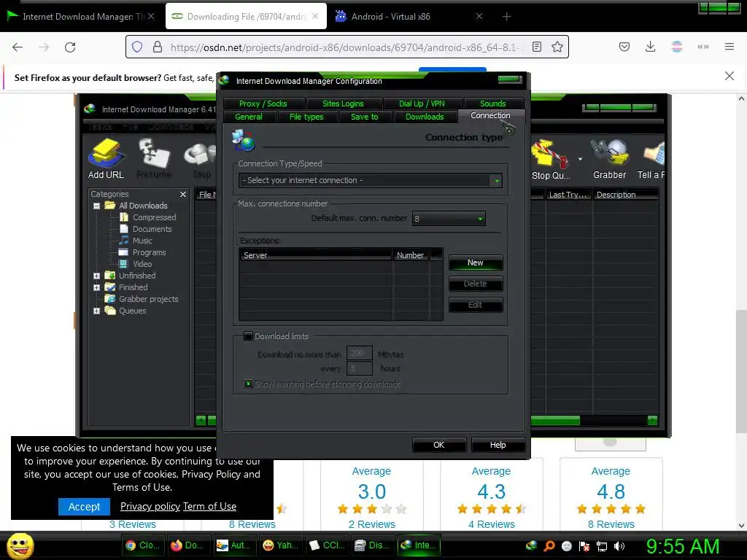Open the Stop Queue dropdown arrow
This screenshot has width=747, height=560.
pos(580,159)
